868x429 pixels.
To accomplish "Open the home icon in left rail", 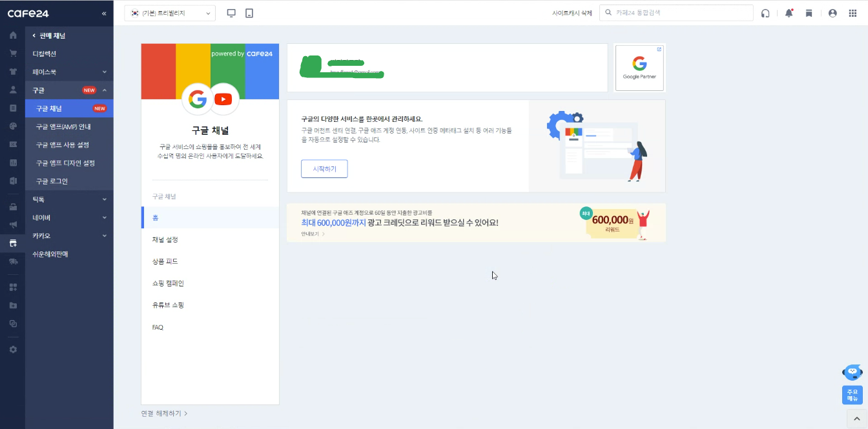I will click(13, 35).
